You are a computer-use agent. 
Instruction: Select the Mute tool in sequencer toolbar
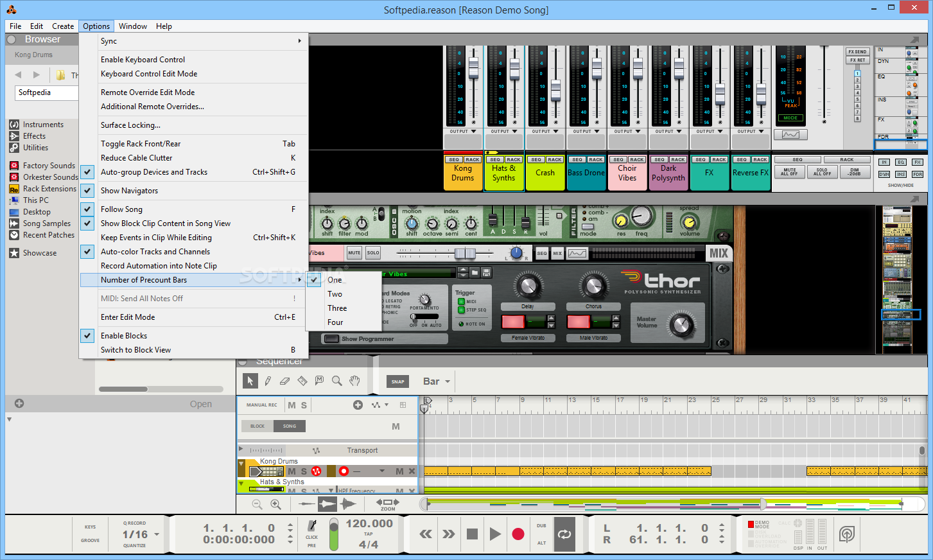click(320, 381)
